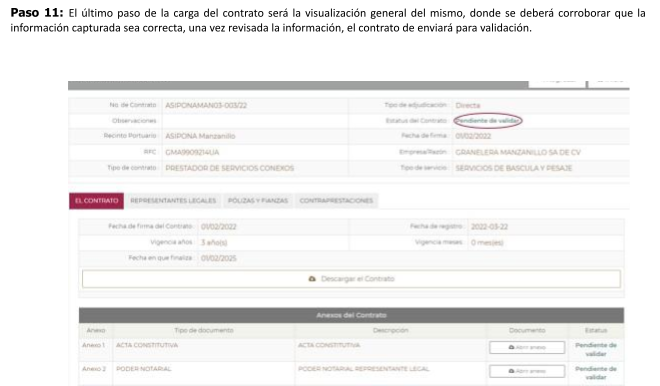
Task: Click the Anexo 2 row label
Action: (x=94, y=369)
